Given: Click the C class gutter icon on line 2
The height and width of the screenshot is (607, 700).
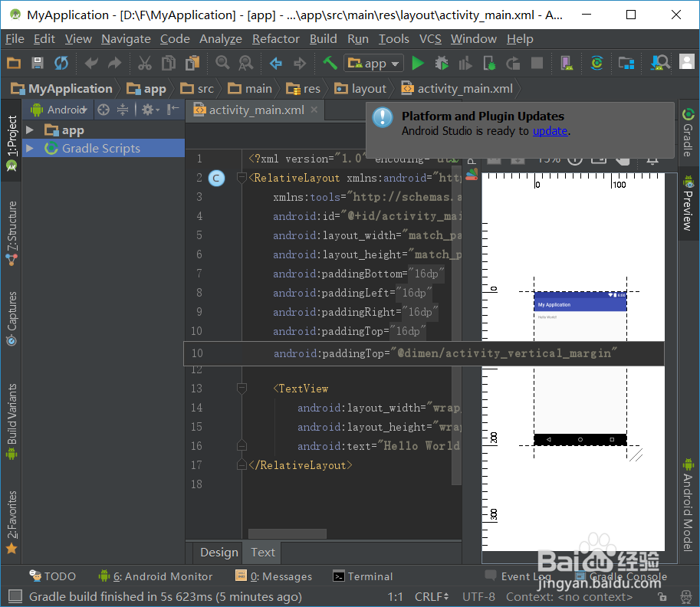Looking at the screenshot, I should (x=216, y=178).
